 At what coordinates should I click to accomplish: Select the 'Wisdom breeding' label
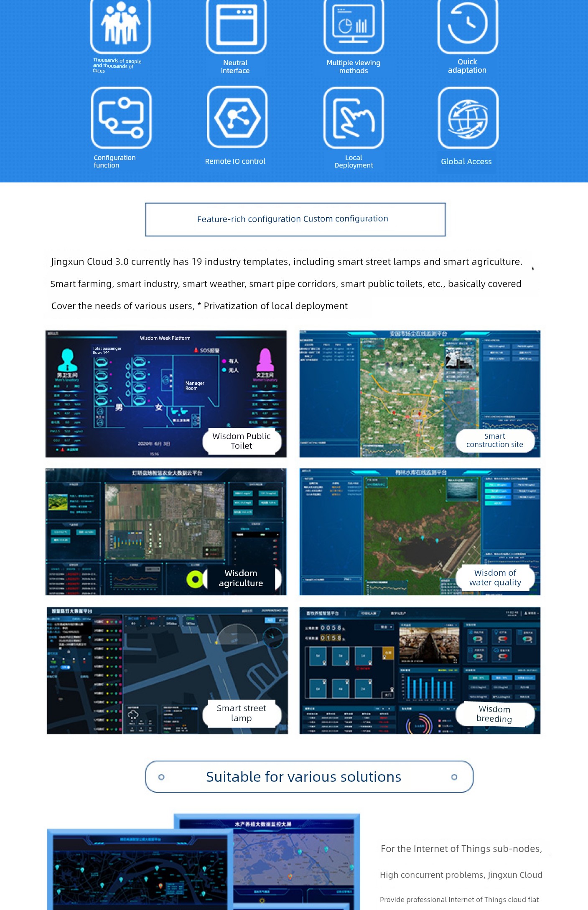pyautogui.click(x=494, y=714)
